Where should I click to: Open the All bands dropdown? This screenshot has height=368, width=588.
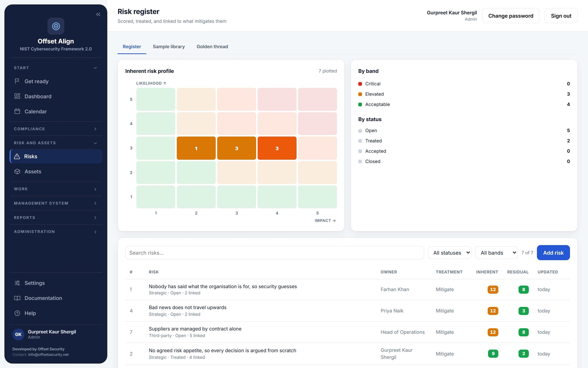[x=496, y=253]
